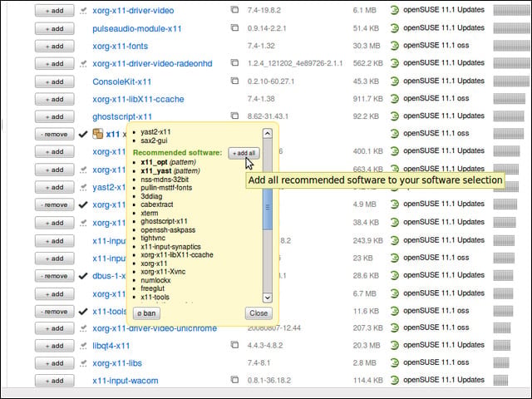Remove the dbus-1-x package
The image size is (532, 399).
(x=54, y=276)
